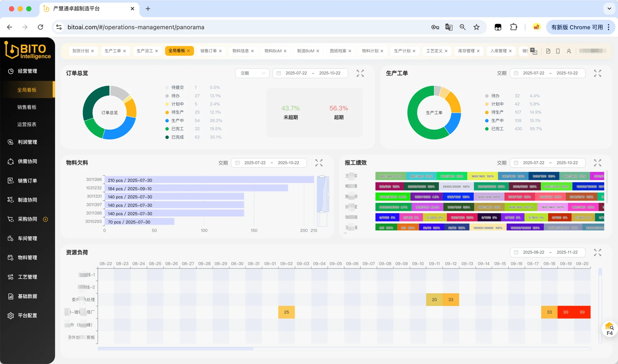The height and width of the screenshot is (364, 618).
Task: Switch to 到货计划 tab
Action: pyautogui.click(x=80, y=51)
